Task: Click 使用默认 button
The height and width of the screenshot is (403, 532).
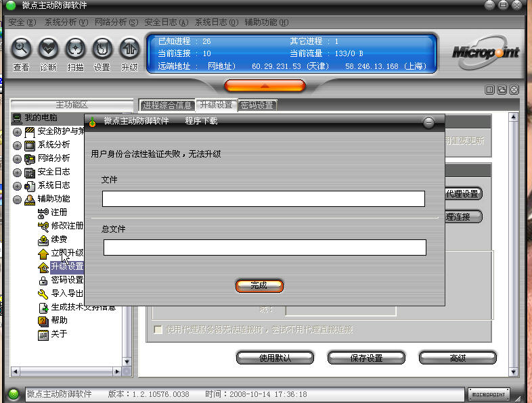Action: 275,358
